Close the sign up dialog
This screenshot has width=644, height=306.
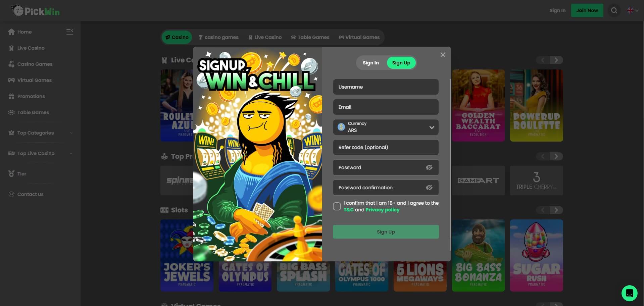(443, 55)
